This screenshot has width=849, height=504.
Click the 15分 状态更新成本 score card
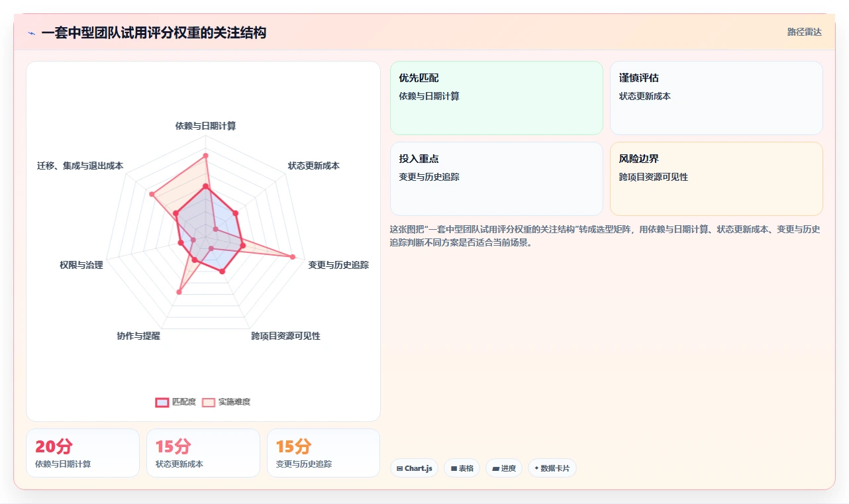coord(203,453)
